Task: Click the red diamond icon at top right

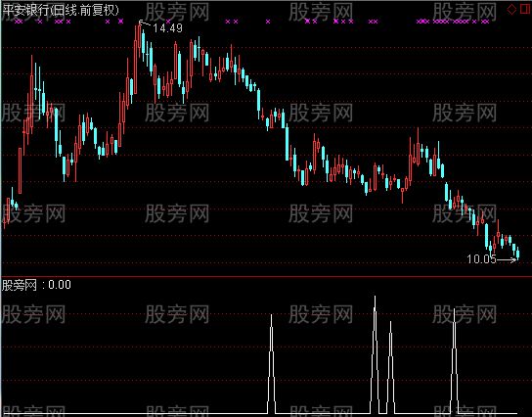Action: 511,9
